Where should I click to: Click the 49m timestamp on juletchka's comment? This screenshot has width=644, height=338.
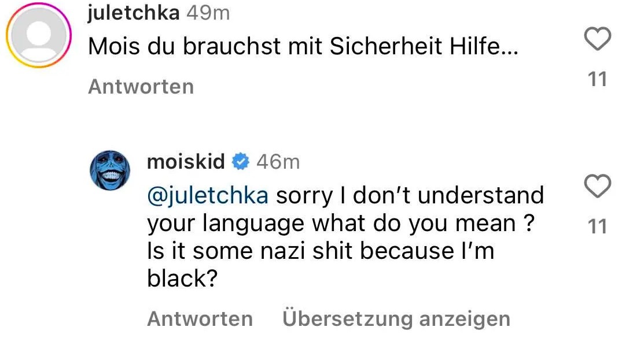pyautogui.click(x=208, y=14)
